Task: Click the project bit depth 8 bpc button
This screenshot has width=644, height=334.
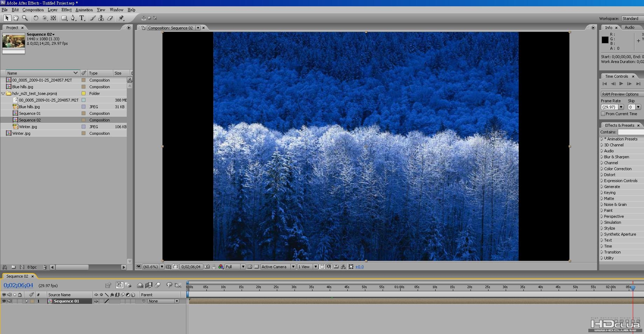Action: [x=32, y=267]
